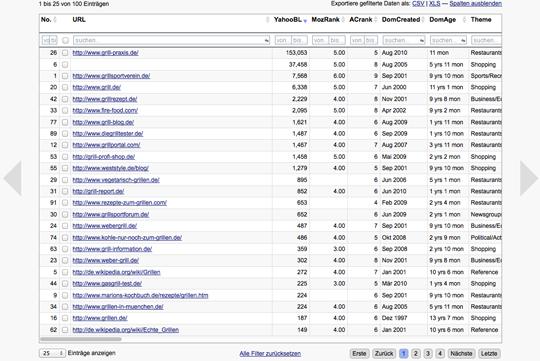Reset filters via Alle Filter zurücksetzen
Image resolution: width=540 pixels, height=361 pixels.
click(x=270, y=353)
